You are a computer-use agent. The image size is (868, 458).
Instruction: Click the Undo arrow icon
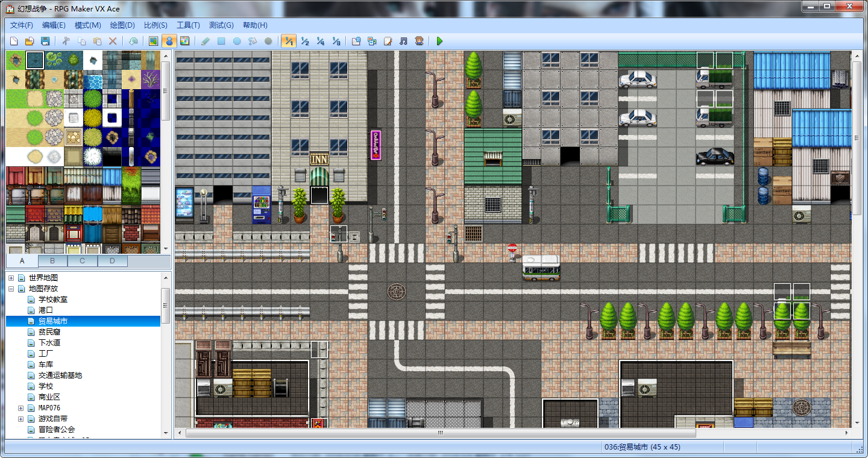coord(133,41)
